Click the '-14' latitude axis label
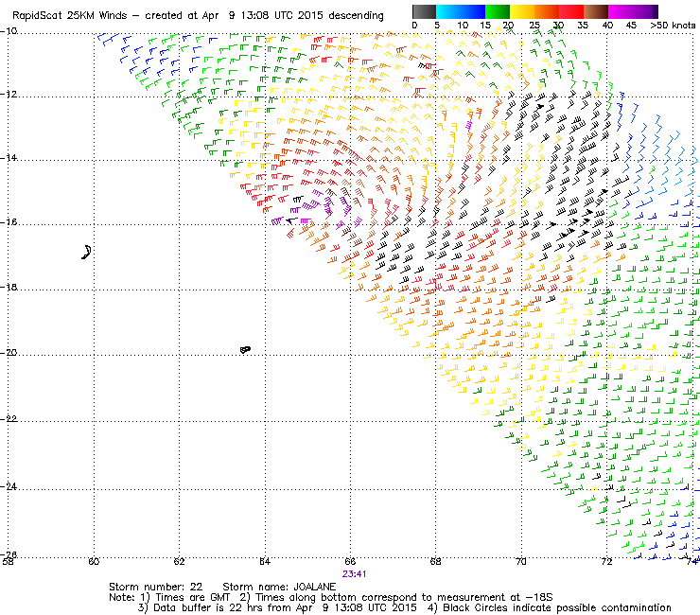The width and height of the screenshot is (700, 615). click(9, 158)
